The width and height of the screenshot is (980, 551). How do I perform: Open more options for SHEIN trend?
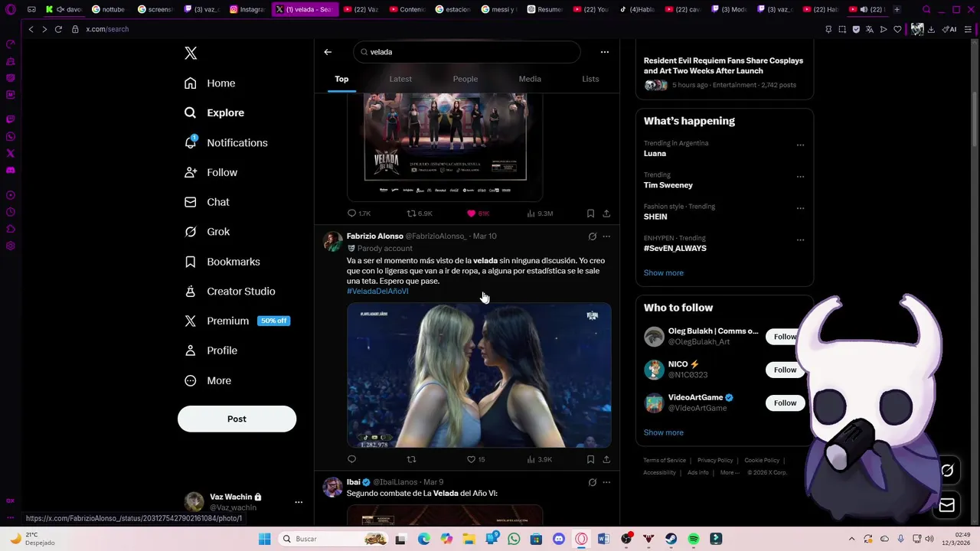coord(800,208)
